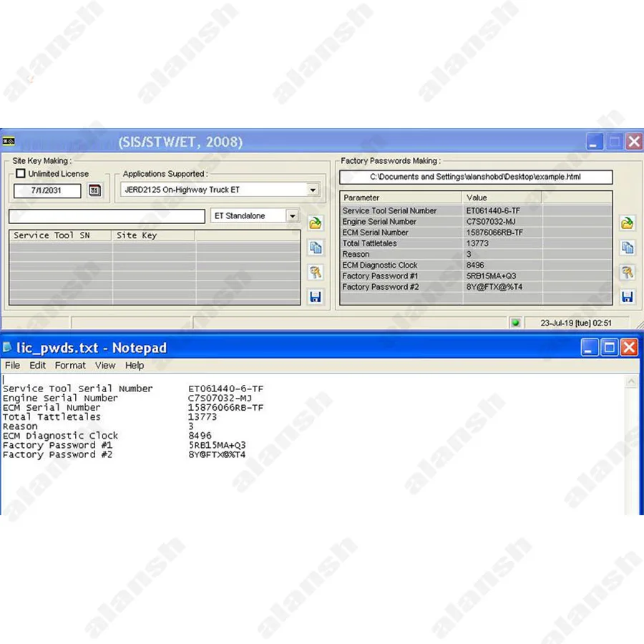Image resolution: width=644 pixels, height=644 pixels.
Task: Click the Site Key column header
Action: (x=154, y=235)
